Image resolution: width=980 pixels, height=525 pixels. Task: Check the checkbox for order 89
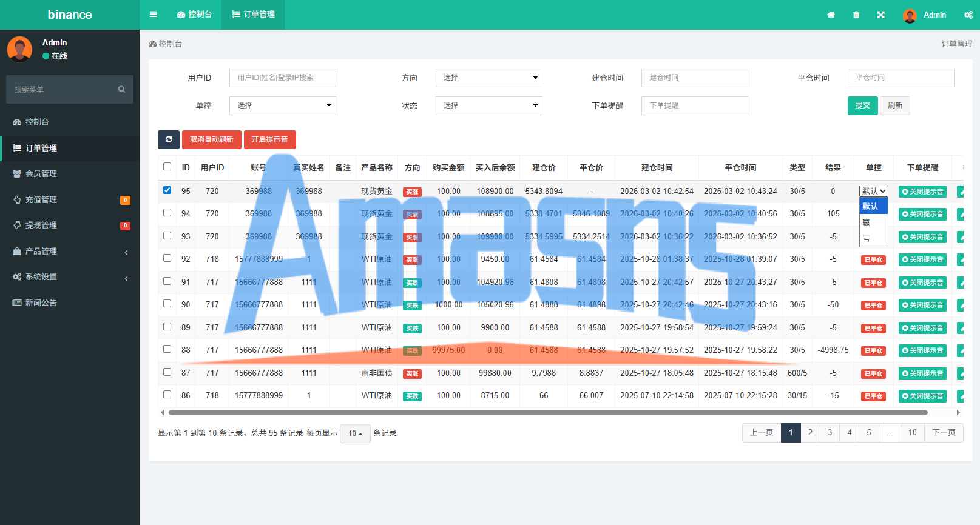[167, 326]
